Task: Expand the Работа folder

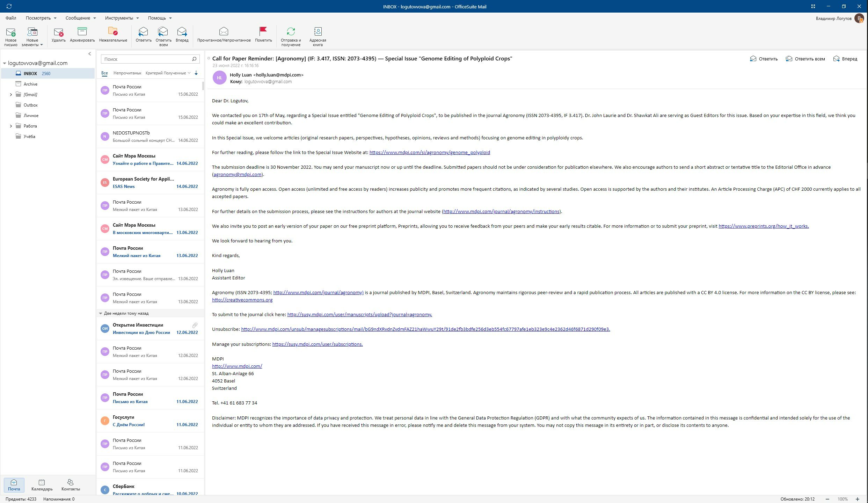Action: point(11,126)
